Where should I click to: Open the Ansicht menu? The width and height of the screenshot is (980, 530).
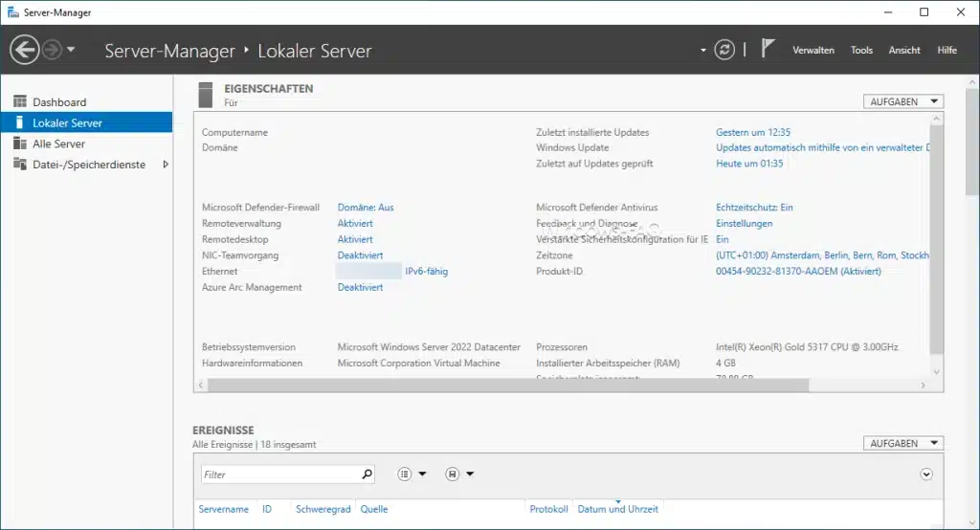pos(904,50)
